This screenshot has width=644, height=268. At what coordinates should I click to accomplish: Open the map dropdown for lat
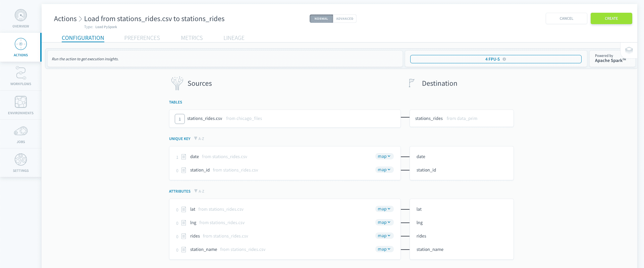pyautogui.click(x=384, y=209)
